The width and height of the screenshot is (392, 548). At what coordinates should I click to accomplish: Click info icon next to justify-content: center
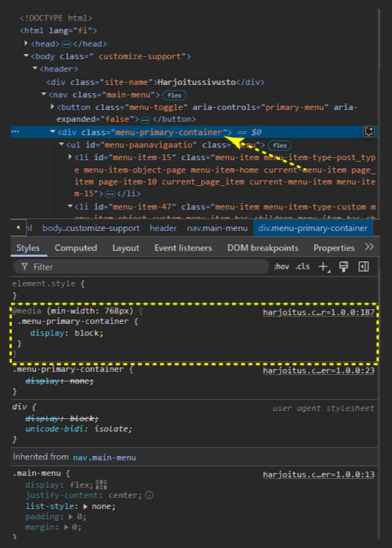[x=150, y=495]
